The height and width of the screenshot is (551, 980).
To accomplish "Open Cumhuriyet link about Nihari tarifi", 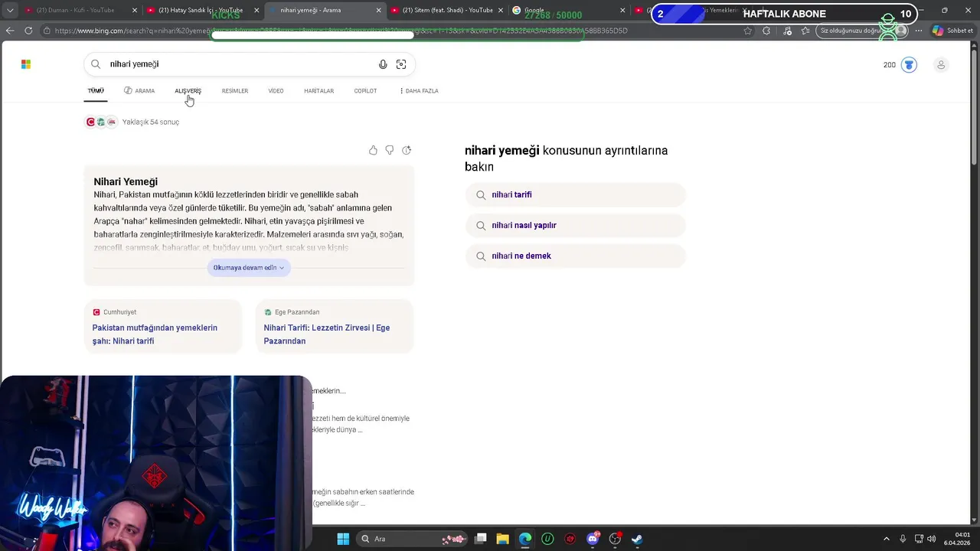I will point(155,334).
